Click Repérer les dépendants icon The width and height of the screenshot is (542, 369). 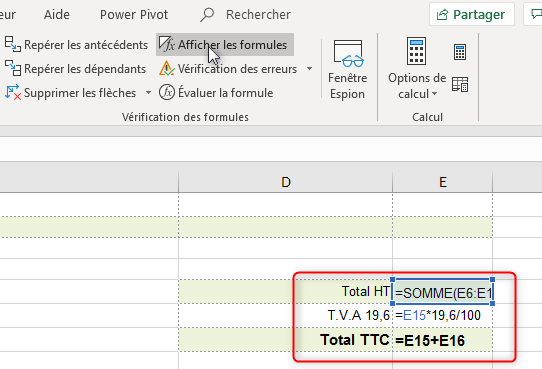coord(13,68)
